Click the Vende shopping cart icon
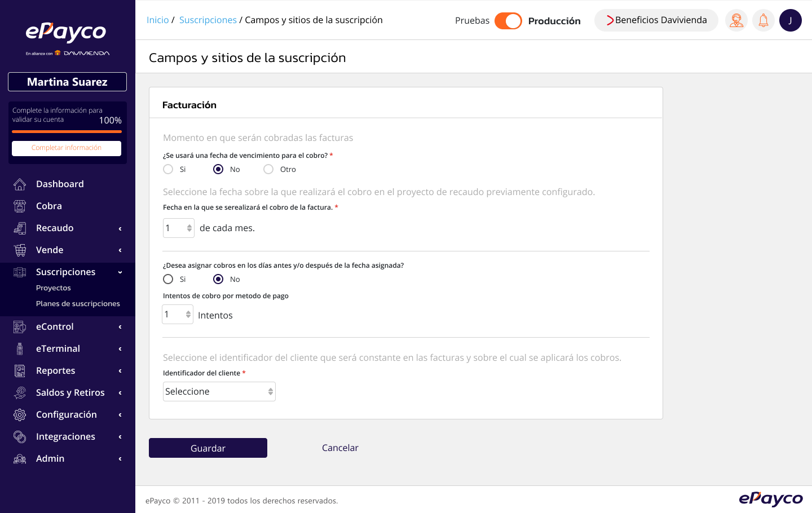The height and width of the screenshot is (513, 812). point(20,250)
